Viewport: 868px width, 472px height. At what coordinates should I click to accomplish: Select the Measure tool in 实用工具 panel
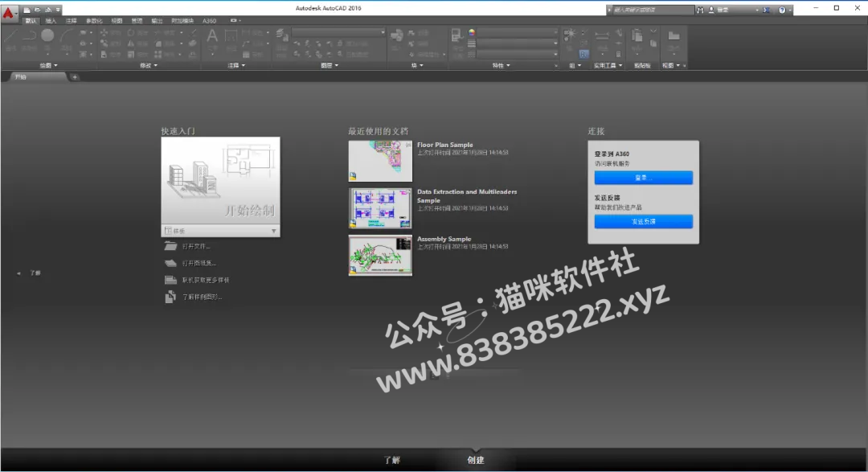(602, 36)
